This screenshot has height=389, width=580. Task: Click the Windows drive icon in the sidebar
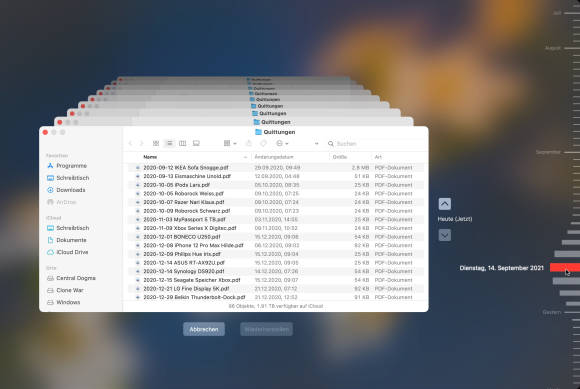[x=50, y=302]
